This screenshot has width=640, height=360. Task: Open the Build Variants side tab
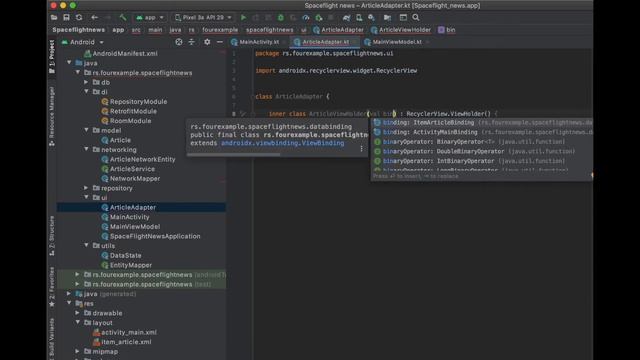tap(52, 338)
